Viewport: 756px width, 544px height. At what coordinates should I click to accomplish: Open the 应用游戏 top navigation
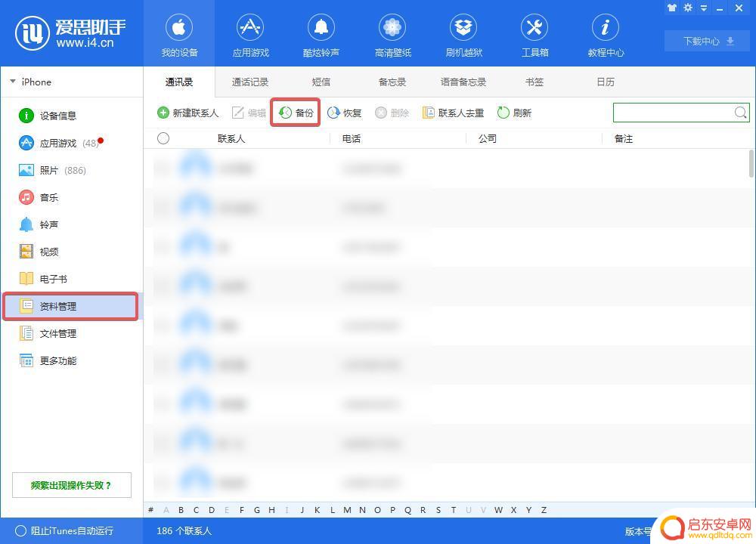(x=250, y=35)
